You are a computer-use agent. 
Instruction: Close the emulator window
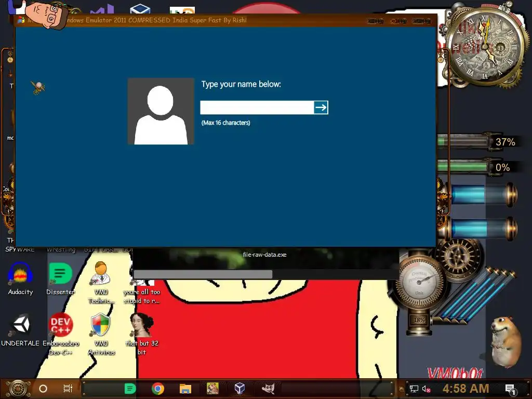click(422, 21)
